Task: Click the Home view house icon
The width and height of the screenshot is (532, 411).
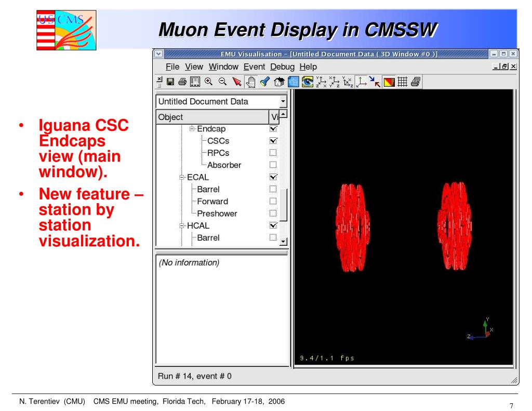Action: click(279, 82)
